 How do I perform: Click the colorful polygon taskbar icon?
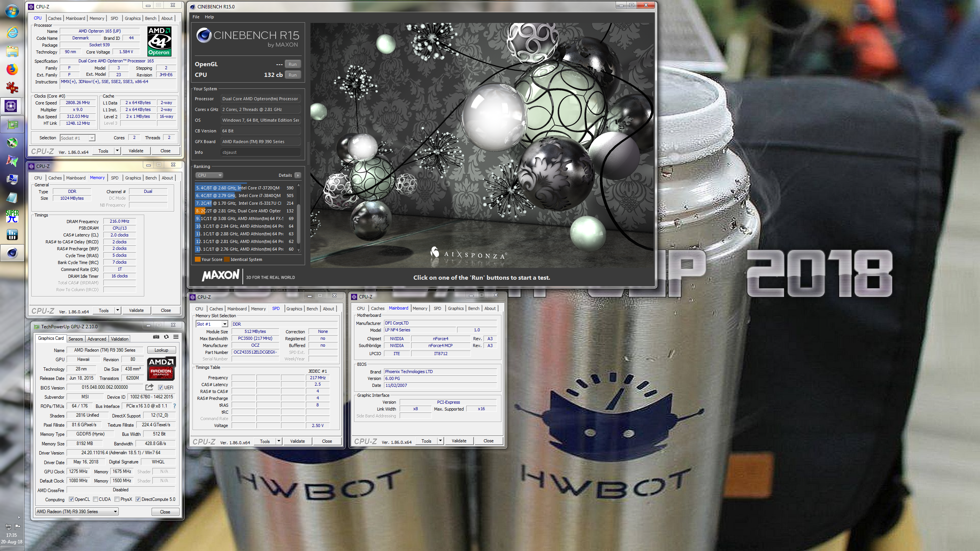point(12,161)
